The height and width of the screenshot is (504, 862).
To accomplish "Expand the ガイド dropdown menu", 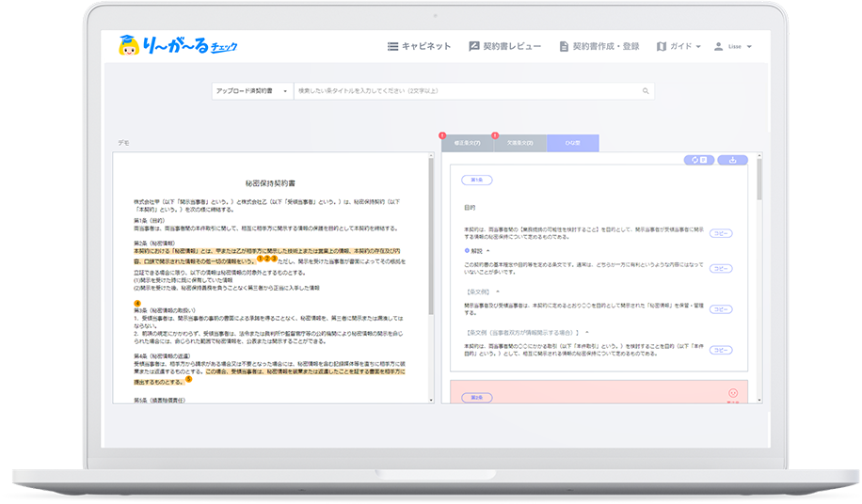I will click(678, 47).
